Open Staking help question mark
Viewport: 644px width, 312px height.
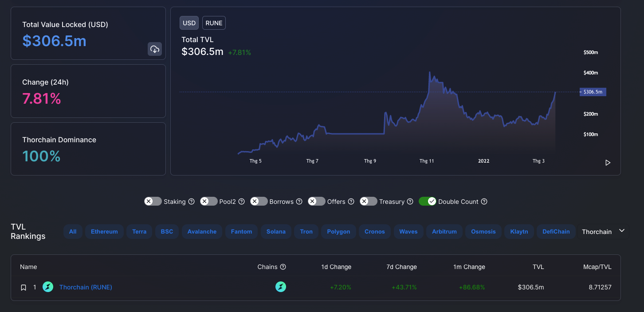pyautogui.click(x=192, y=201)
